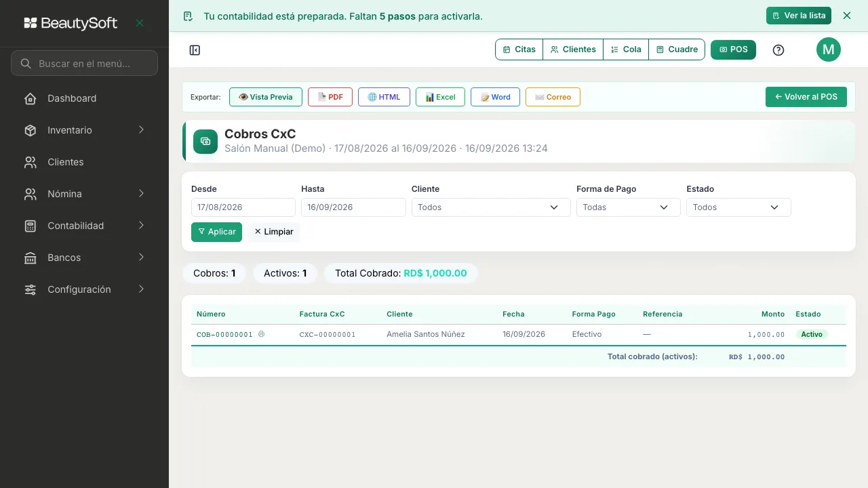The height and width of the screenshot is (488, 868).
Task: Expand the Inventario submenu chevron
Action: pyautogui.click(x=141, y=130)
